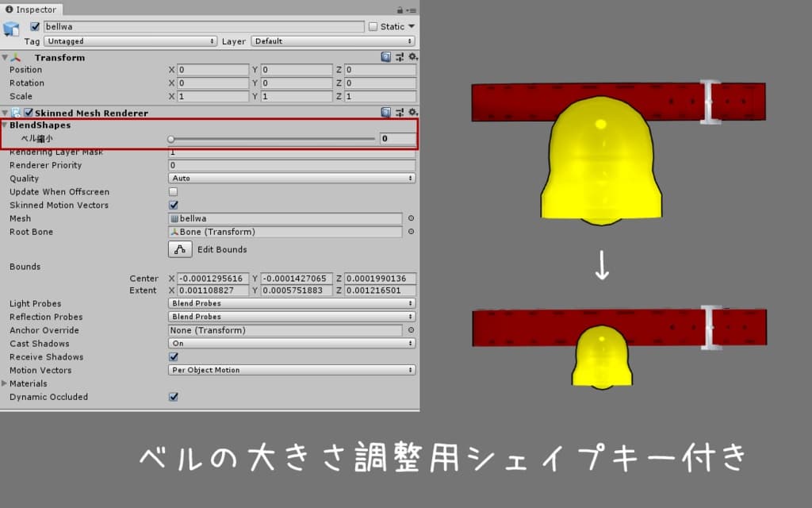The height and width of the screenshot is (508, 812).
Task: Click the Skinned Mesh Renderer component icon
Action: point(16,113)
